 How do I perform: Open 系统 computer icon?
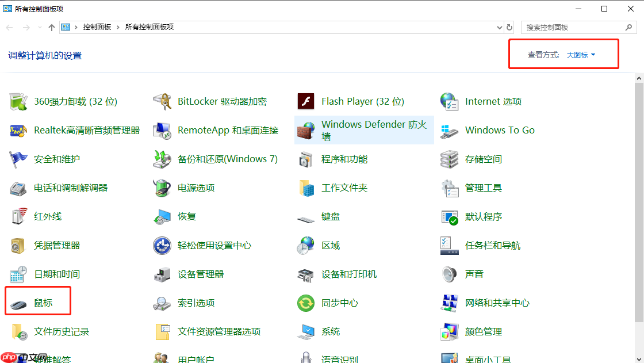[x=305, y=332]
